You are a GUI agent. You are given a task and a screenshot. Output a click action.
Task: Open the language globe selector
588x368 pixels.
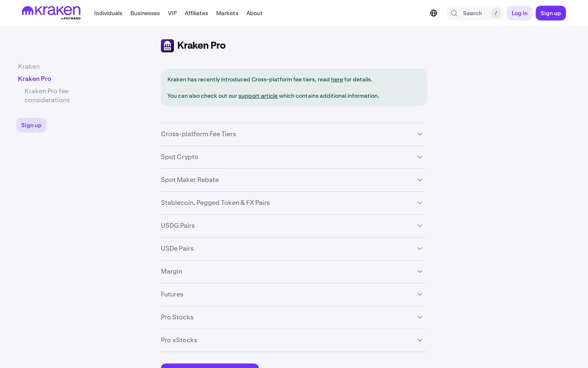[433, 13]
